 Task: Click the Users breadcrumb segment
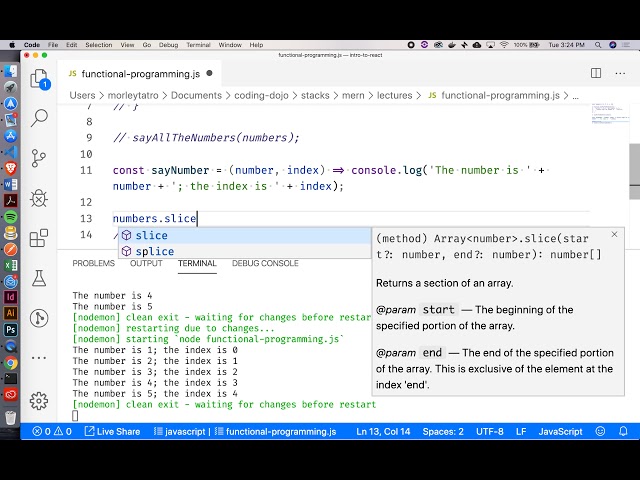(82, 96)
